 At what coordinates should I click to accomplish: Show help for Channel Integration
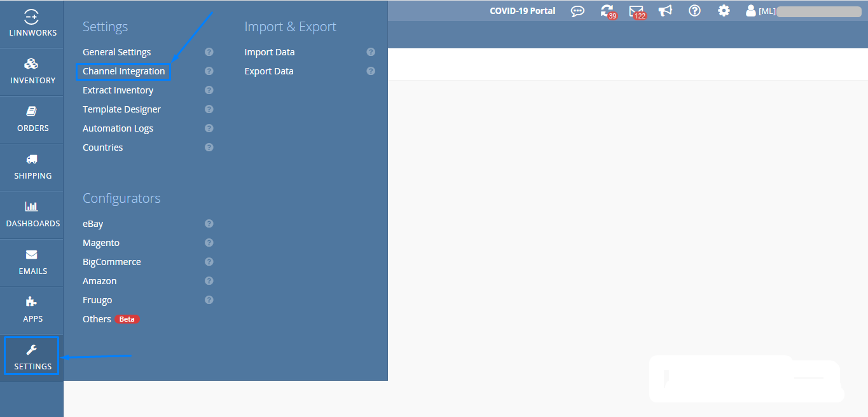coord(209,71)
